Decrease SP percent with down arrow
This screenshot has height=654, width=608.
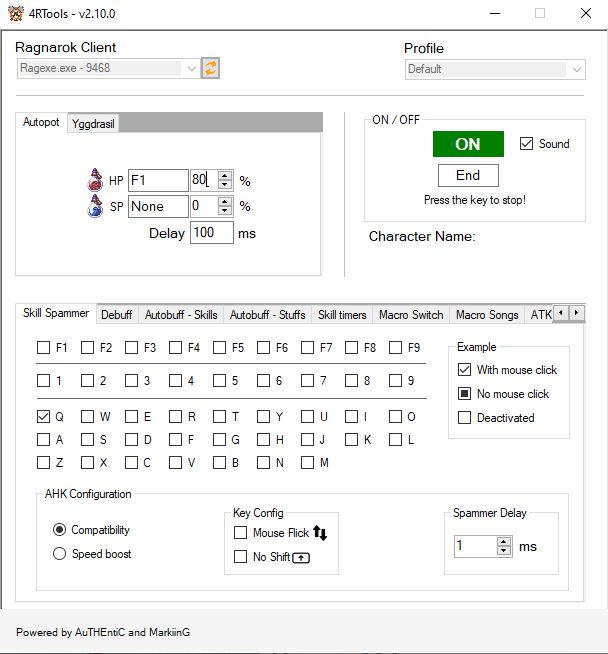pyautogui.click(x=225, y=211)
